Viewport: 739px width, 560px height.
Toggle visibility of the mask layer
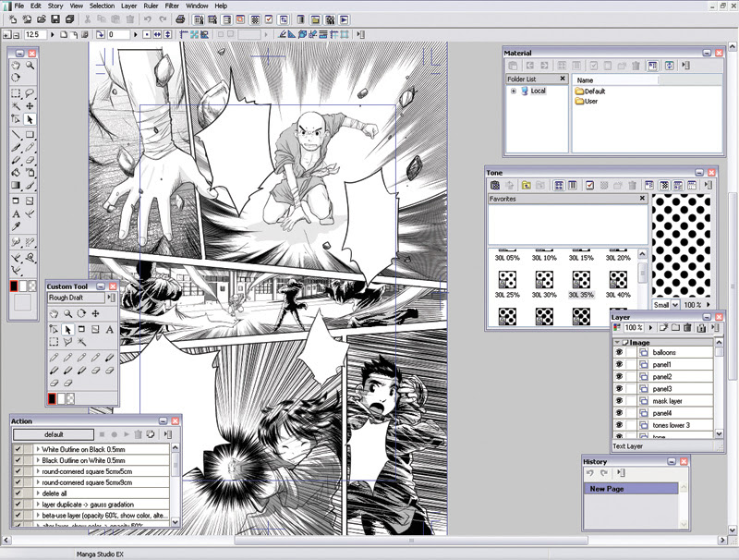[x=619, y=401]
